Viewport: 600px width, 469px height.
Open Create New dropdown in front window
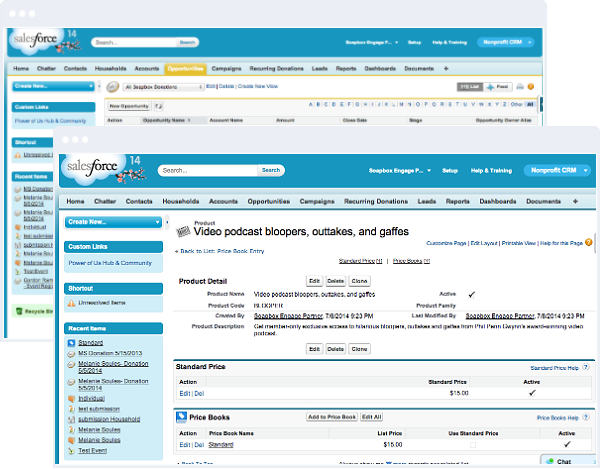click(x=113, y=222)
